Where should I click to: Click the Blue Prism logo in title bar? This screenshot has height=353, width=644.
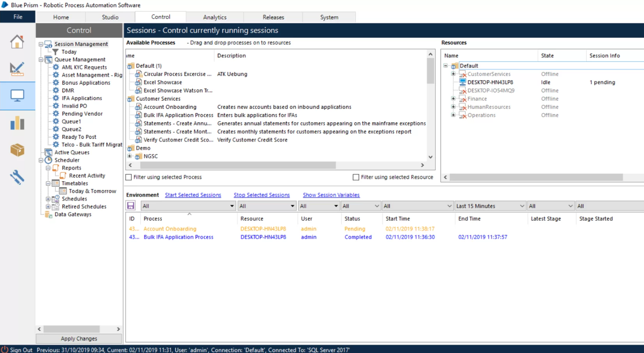pyautogui.click(x=5, y=5)
